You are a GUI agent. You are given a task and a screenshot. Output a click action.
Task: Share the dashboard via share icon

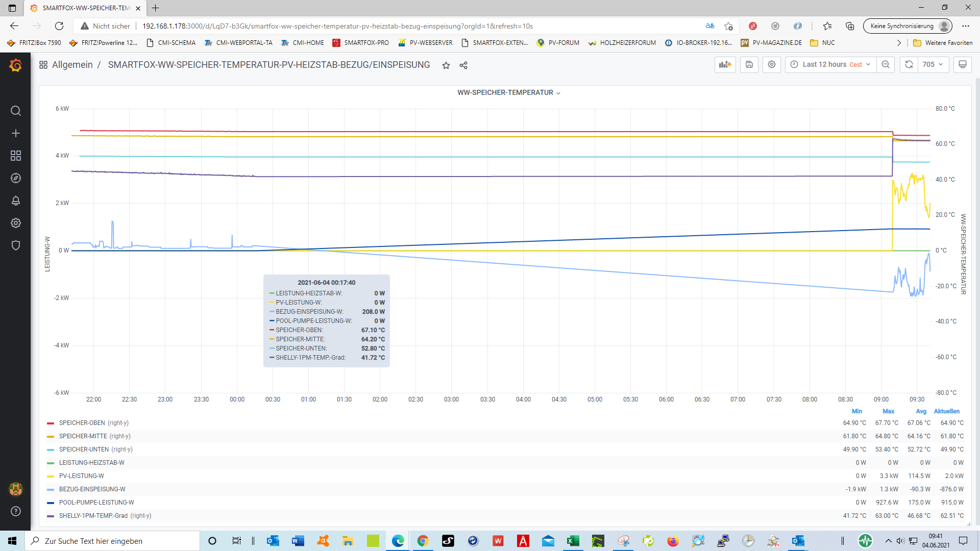coord(463,65)
